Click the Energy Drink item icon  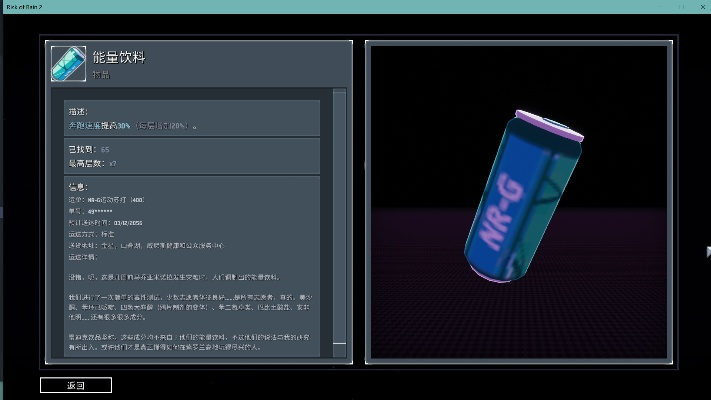click(x=69, y=62)
